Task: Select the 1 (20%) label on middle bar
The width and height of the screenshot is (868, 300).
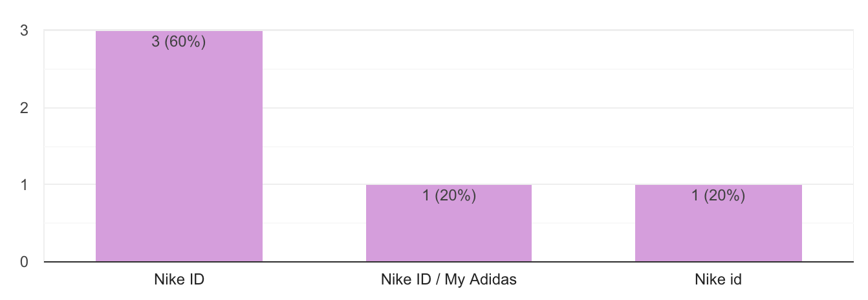Action: (449, 197)
